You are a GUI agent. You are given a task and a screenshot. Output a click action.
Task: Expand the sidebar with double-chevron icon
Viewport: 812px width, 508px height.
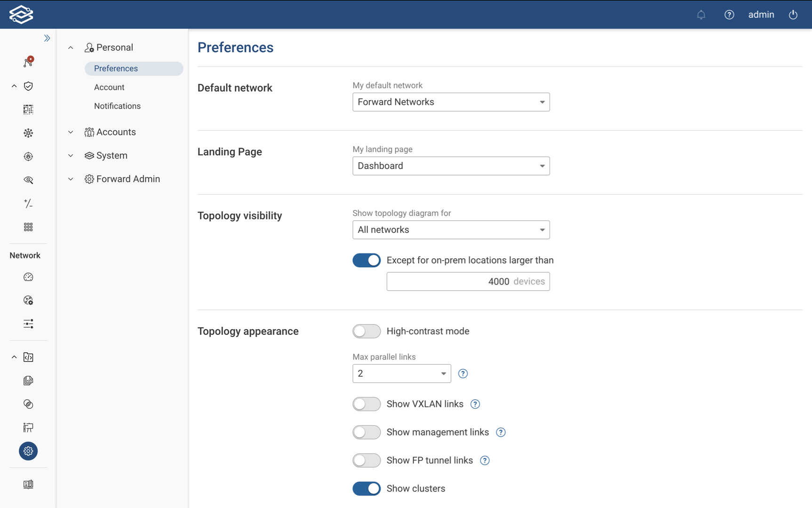(x=47, y=38)
